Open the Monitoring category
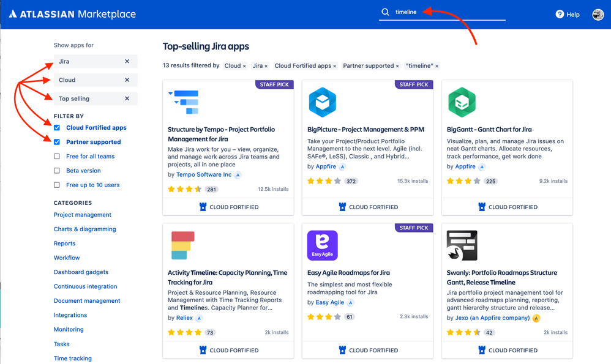Image resolution: width=611 pixels, height=364 pixels. click(69, 329)
